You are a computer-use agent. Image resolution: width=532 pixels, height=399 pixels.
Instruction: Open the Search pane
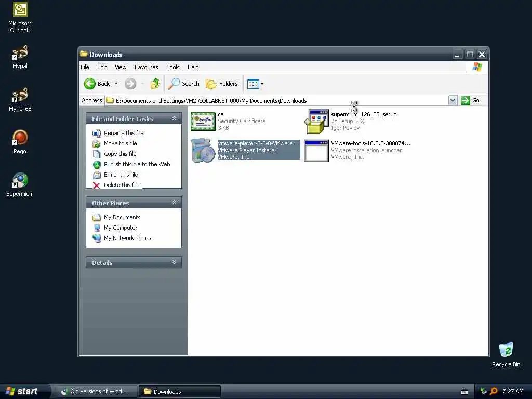183,84
